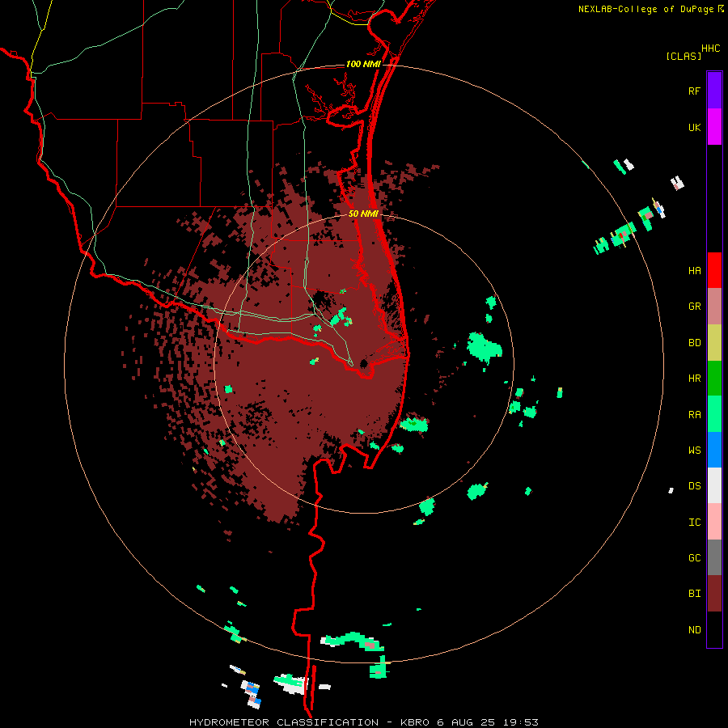Click the DS legend label

(694, 486)
